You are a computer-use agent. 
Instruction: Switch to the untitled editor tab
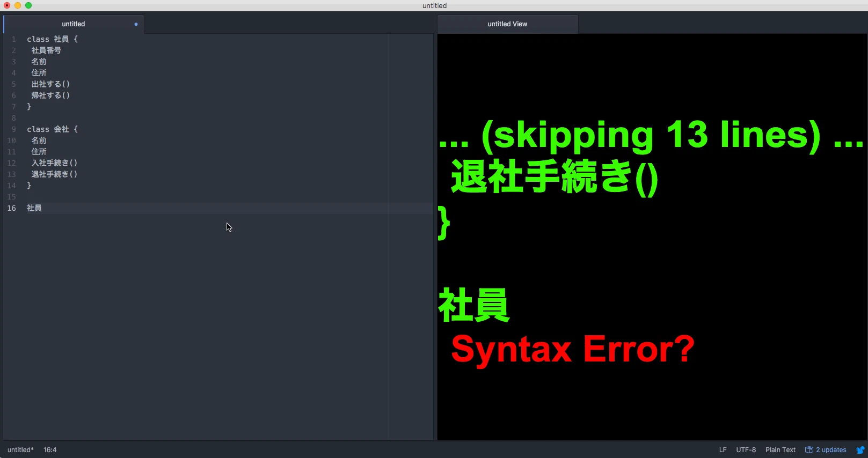74,24
